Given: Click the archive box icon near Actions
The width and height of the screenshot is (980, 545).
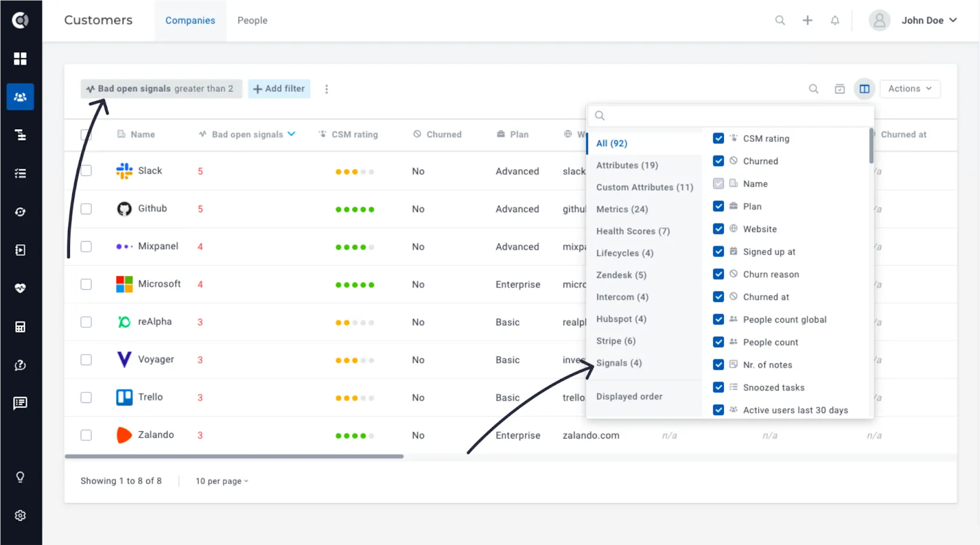Looking at the screenshot, I should click(840, 89).
